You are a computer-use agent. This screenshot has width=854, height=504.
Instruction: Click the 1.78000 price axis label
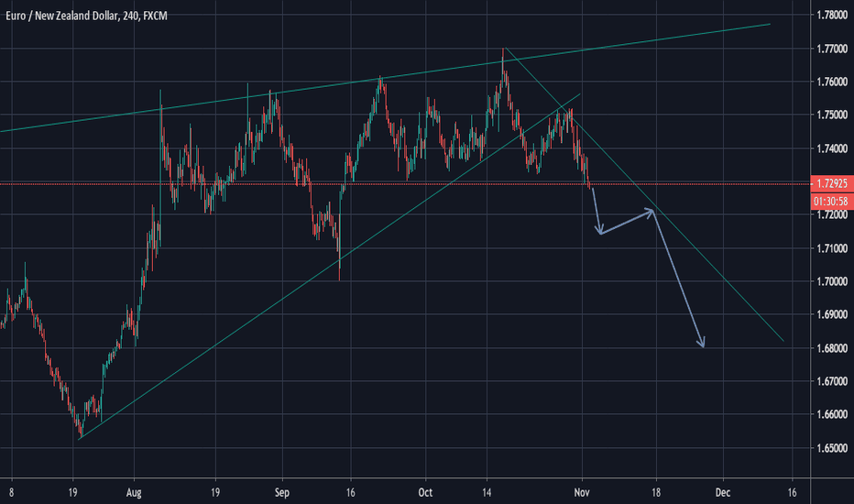point(832,16)
